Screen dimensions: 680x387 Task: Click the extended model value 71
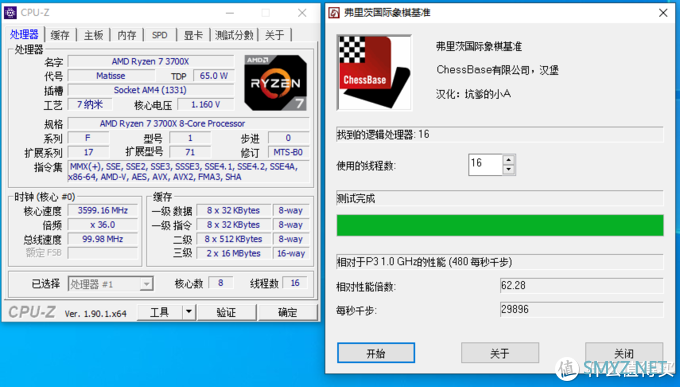(190, 152)
